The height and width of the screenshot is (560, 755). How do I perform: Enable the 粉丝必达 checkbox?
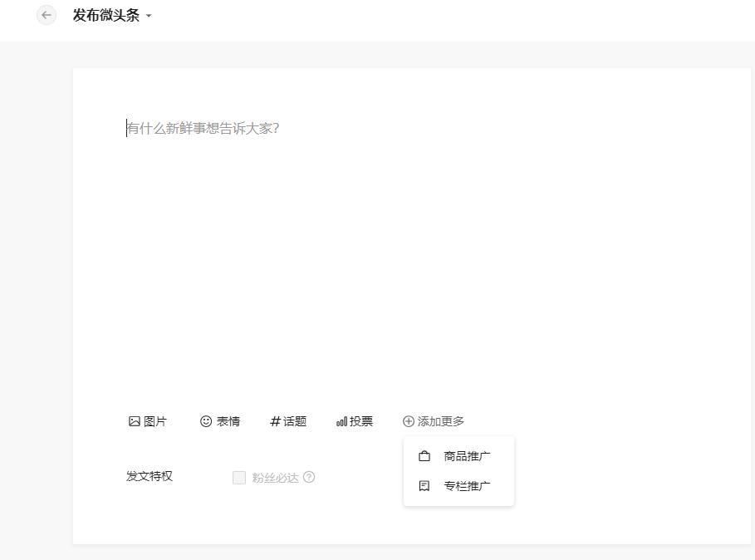[x=238, y=477]
